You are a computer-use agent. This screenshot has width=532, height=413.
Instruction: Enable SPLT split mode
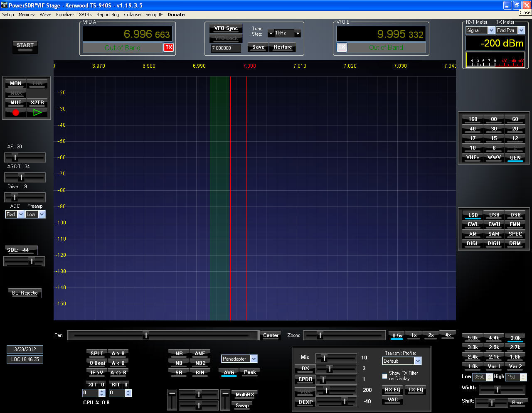coord(97,354)
